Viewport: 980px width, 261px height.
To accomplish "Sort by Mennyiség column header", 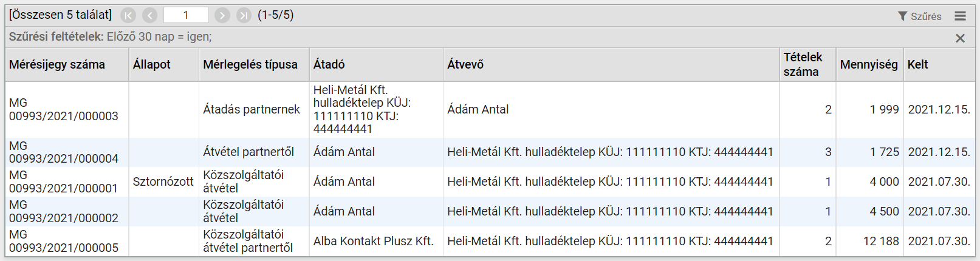I will tap(869, 64).
